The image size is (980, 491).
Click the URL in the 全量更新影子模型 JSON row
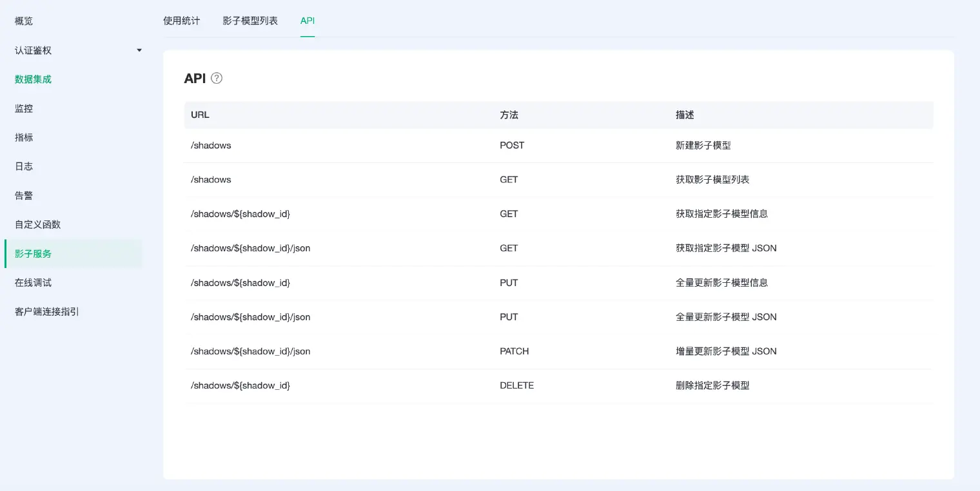click(251, 317)
